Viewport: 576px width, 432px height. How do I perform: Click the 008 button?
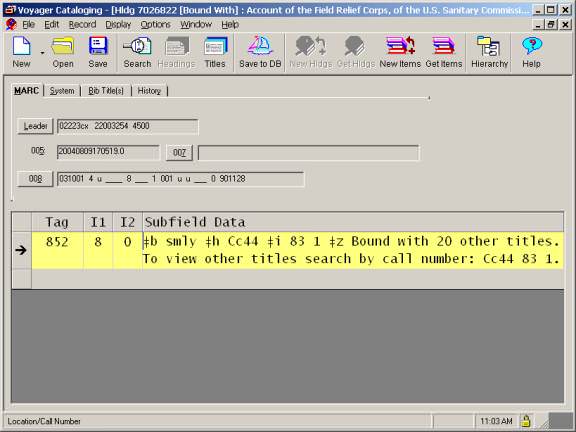(35, 179)
